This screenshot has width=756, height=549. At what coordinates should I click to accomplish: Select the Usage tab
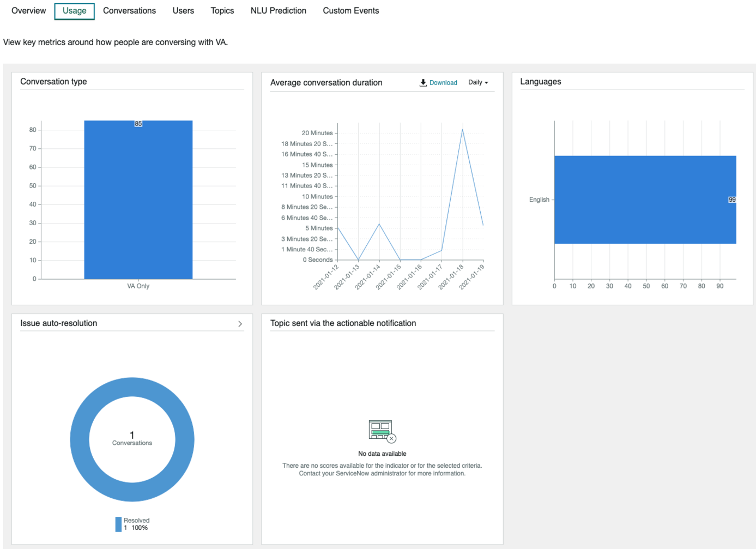coord(75,11)
